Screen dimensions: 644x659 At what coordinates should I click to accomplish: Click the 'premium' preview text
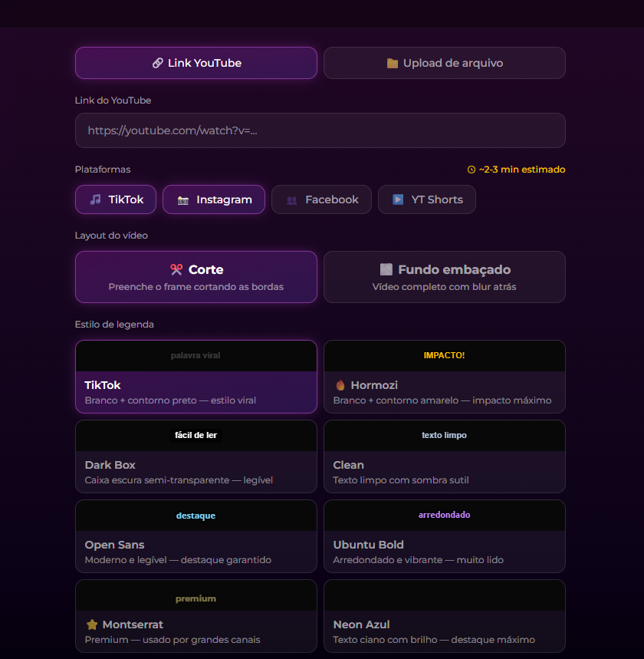(x=195, y=598)
